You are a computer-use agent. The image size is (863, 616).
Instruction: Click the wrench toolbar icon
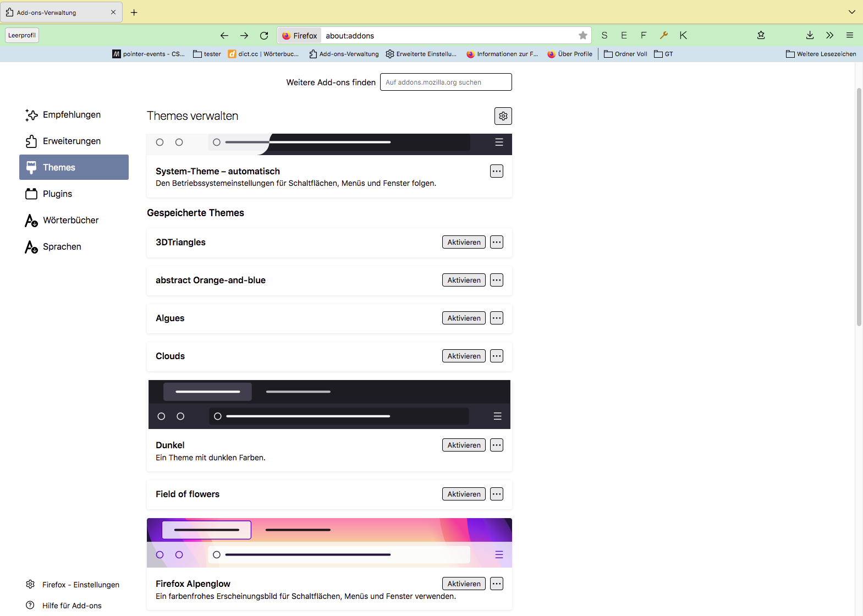(664, 36)
